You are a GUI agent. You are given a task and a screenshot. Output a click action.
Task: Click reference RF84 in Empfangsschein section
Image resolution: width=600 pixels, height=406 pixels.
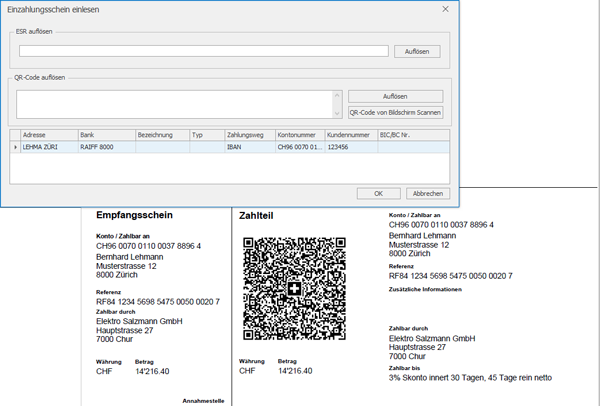pos(158,302)
